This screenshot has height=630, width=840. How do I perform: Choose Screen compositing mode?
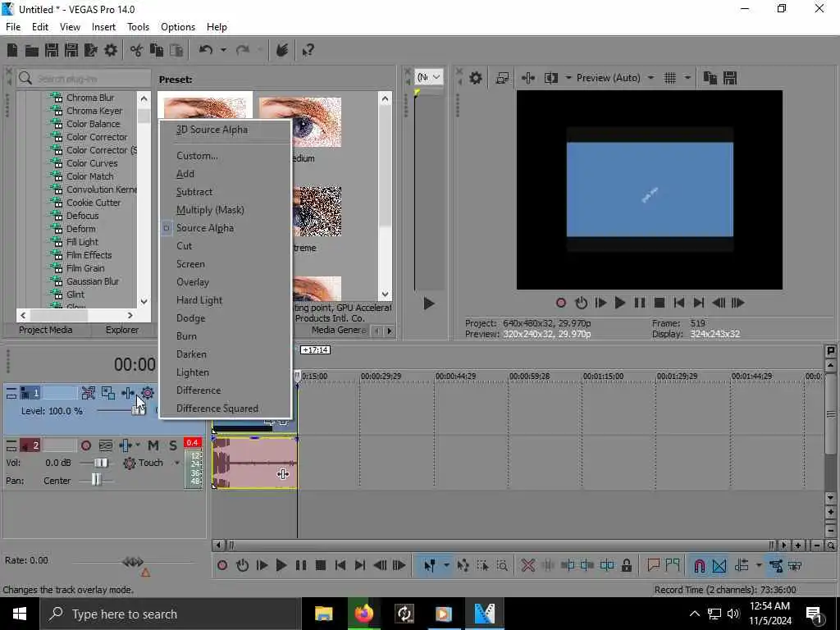pos(190,264)
